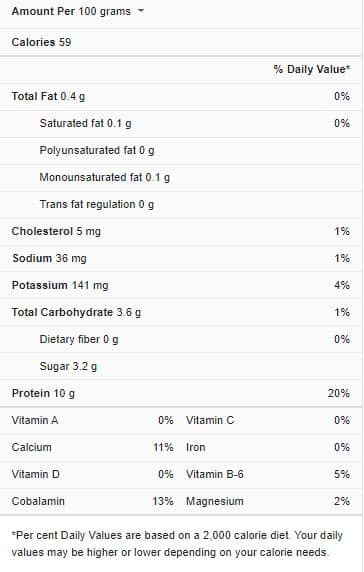Click the Saturated fat 0.1 g entry

point(85,123)
